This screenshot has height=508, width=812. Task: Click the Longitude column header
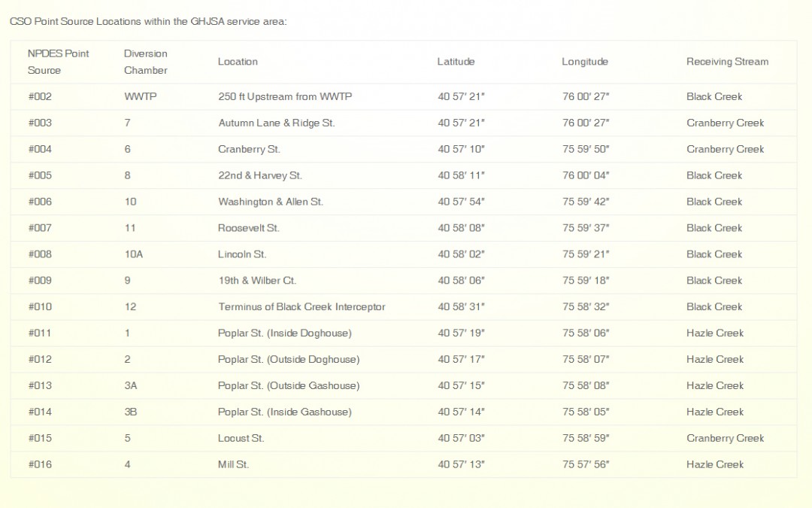[x=584, y=62]
